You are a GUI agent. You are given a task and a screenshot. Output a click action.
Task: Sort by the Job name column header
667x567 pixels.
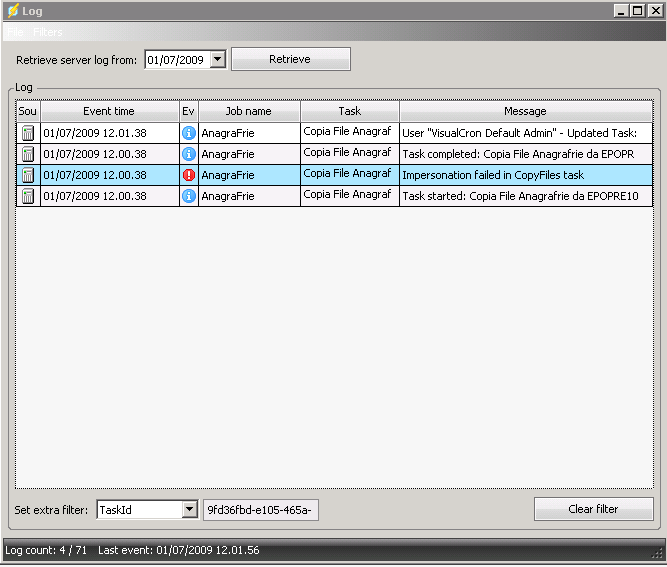[x=248, y=111]
